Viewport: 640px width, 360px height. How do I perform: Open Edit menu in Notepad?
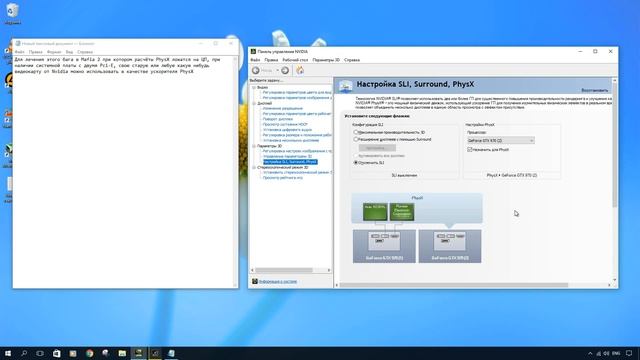point(36,52)
